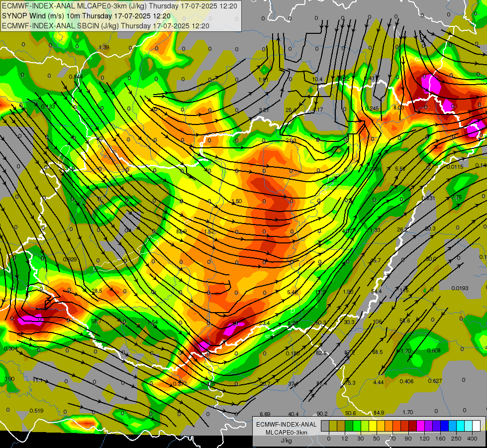Click the map value 20.7

tap(265, 384)
